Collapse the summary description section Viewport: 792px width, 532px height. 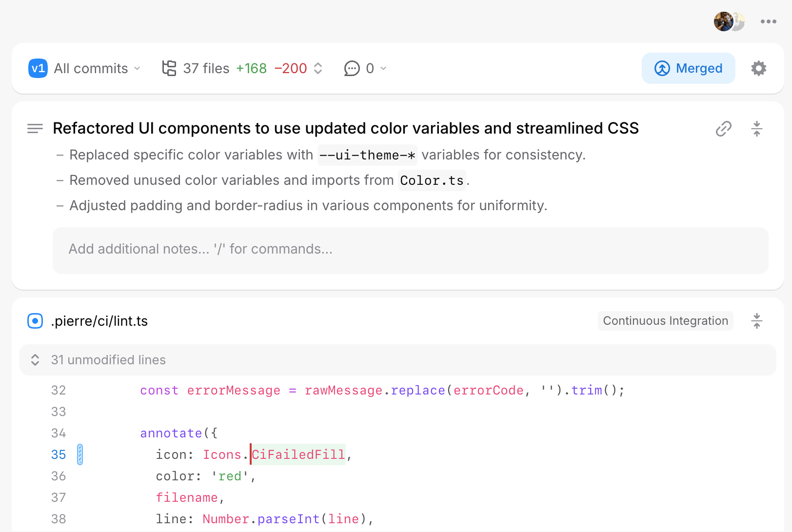click(756, 129)
